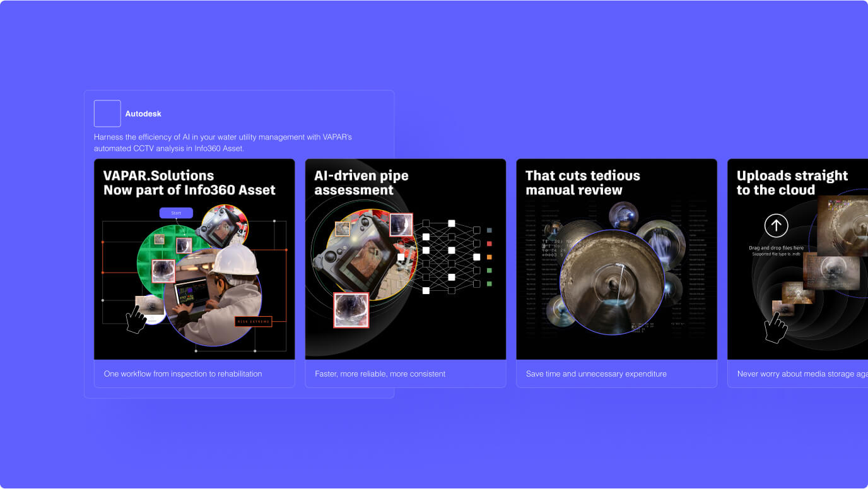Click the hand cursor icon in the VAPAR.Solutions card
The image size is (868, 489).
point(136,320)
